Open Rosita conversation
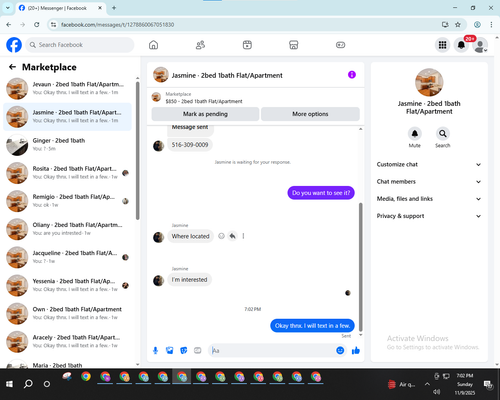The height and width of the screenshot is (400, 500). coord(67,173)
